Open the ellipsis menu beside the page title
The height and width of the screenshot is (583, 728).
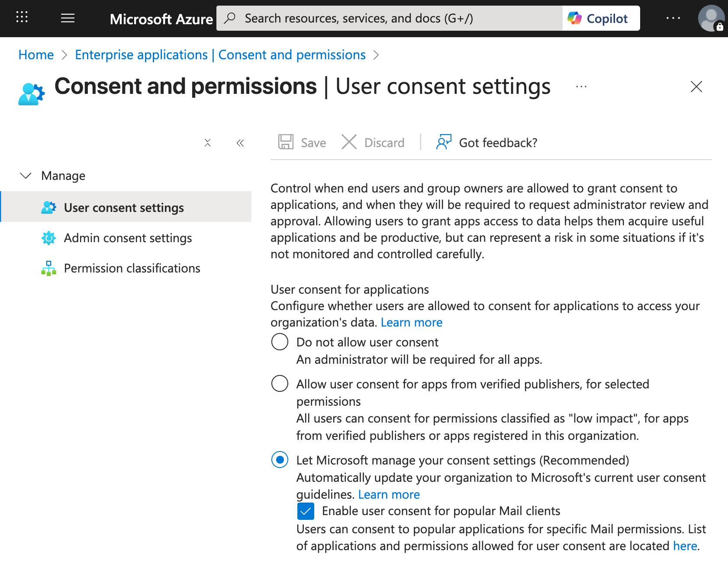pyautogui.click(x=580, y=86)
